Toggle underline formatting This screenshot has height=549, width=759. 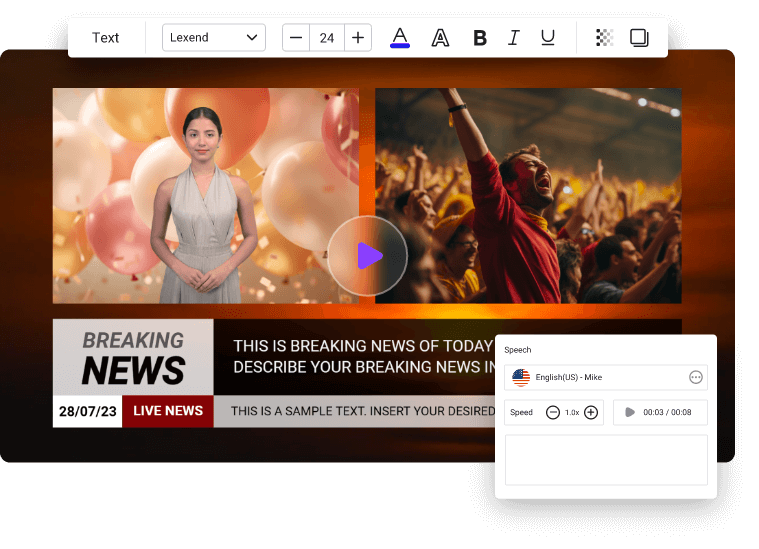point(548,38)
